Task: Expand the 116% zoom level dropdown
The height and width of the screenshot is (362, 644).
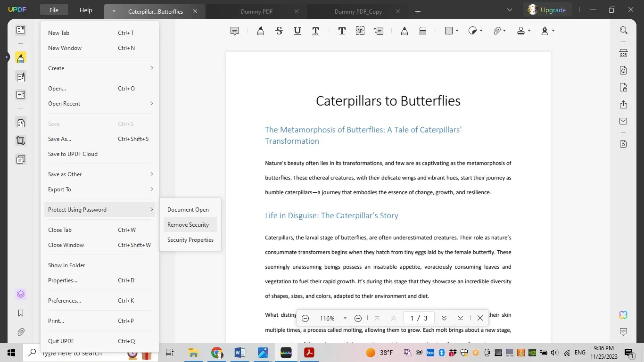Action: pos(345,318)
